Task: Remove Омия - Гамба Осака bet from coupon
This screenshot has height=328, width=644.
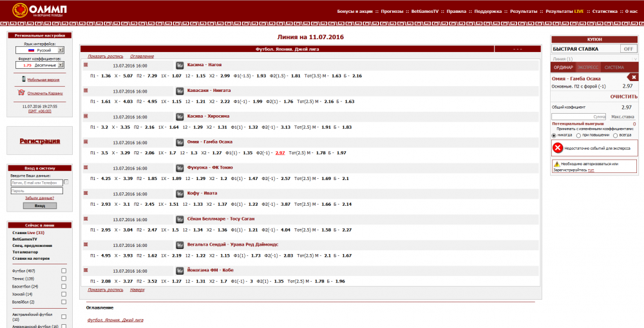Action: (633, 77)
